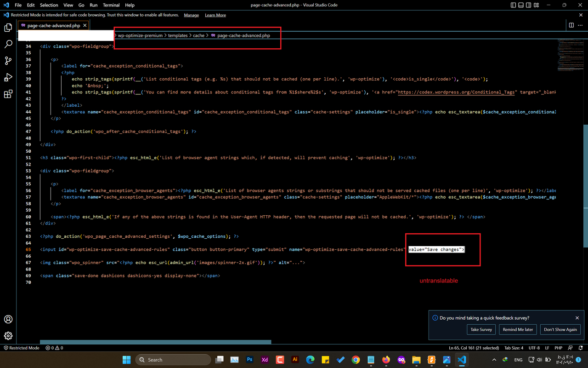Open the Windows Start button
588x368 pixels.
coord(126,360)
